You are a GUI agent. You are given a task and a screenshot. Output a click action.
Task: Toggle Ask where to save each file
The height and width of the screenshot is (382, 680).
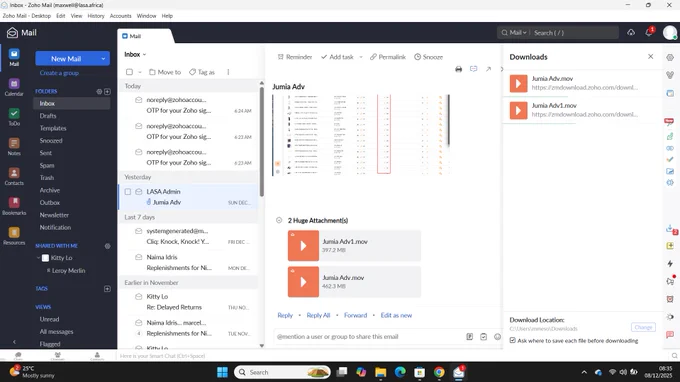(x=513, y=340)
